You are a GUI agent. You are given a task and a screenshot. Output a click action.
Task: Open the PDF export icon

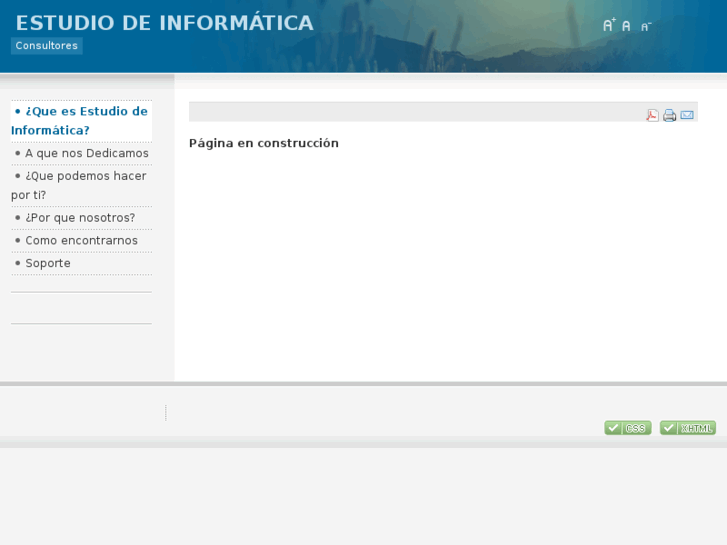click(652, 115)
